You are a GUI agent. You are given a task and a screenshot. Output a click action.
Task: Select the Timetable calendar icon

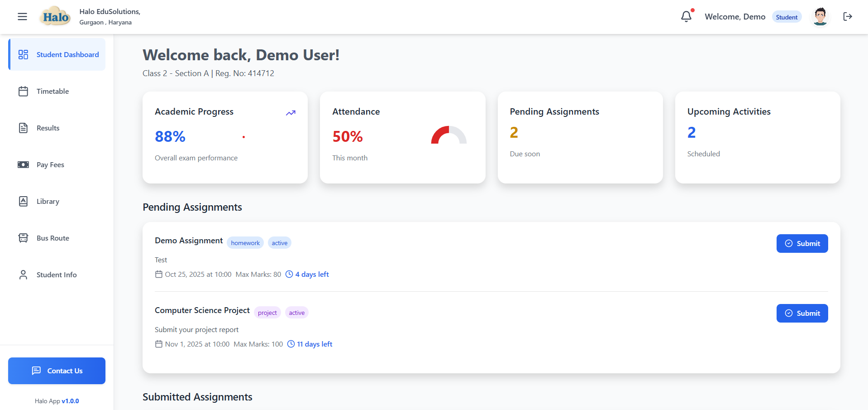coord(23,91)
